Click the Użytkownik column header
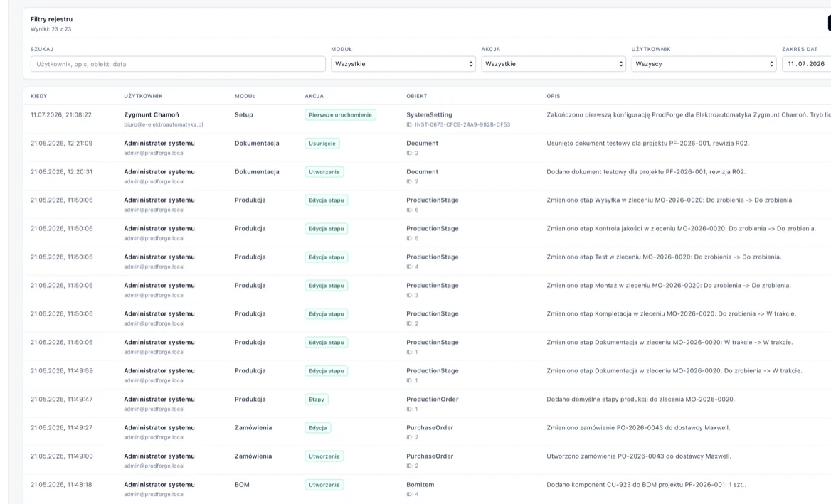This screenshot has height=504, width=831. [x=143, y=97]
